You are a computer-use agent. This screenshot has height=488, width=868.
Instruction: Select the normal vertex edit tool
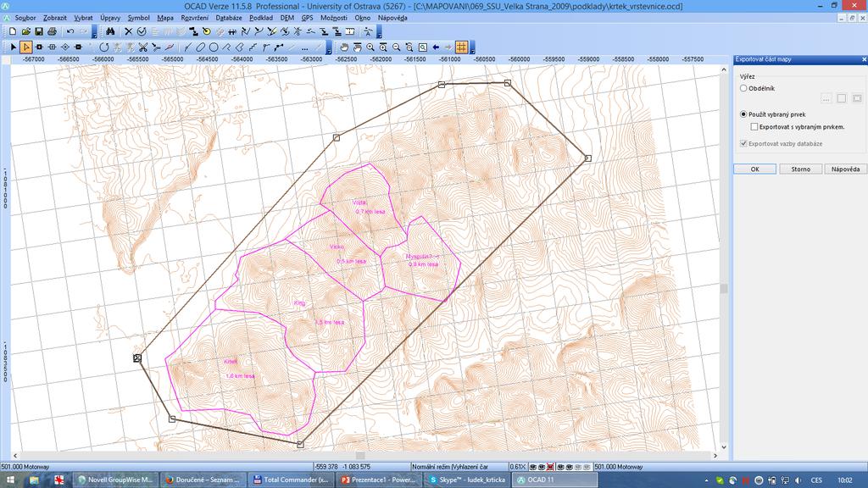click(39, 47)
